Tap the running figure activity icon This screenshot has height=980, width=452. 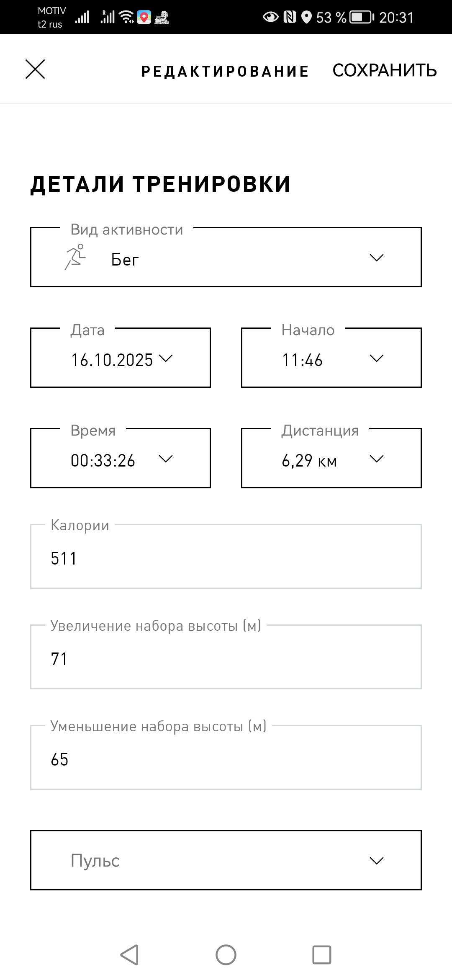tap(75, 257)
